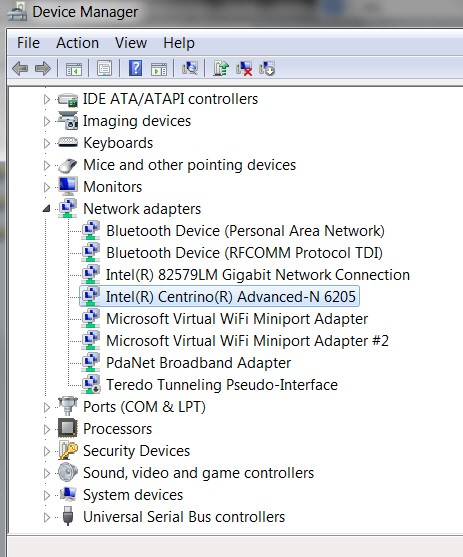Open the Action menu
Viewport: 463px width, 557px height.
77,43
